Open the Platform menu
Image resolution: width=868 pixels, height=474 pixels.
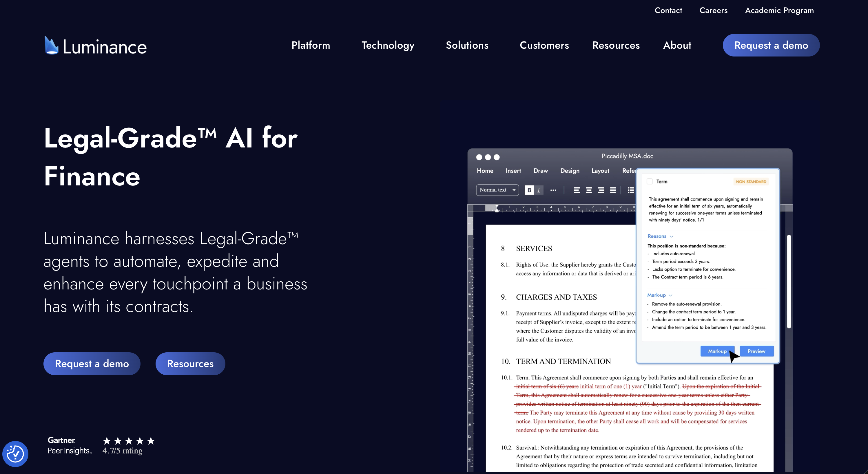click(x=311, y=45)
